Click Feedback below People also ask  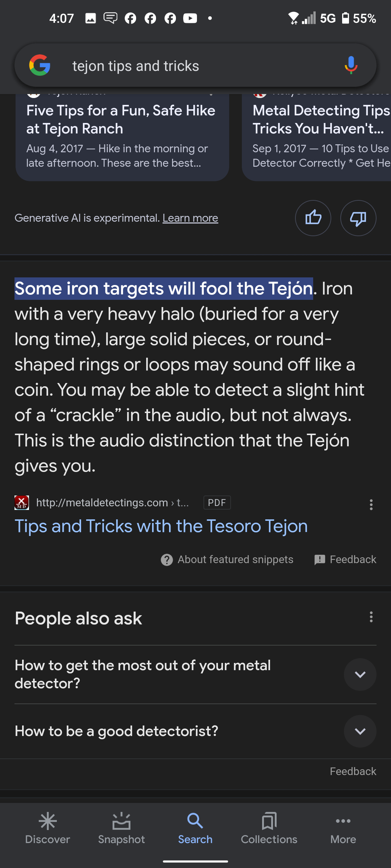(x=353, y=771)
